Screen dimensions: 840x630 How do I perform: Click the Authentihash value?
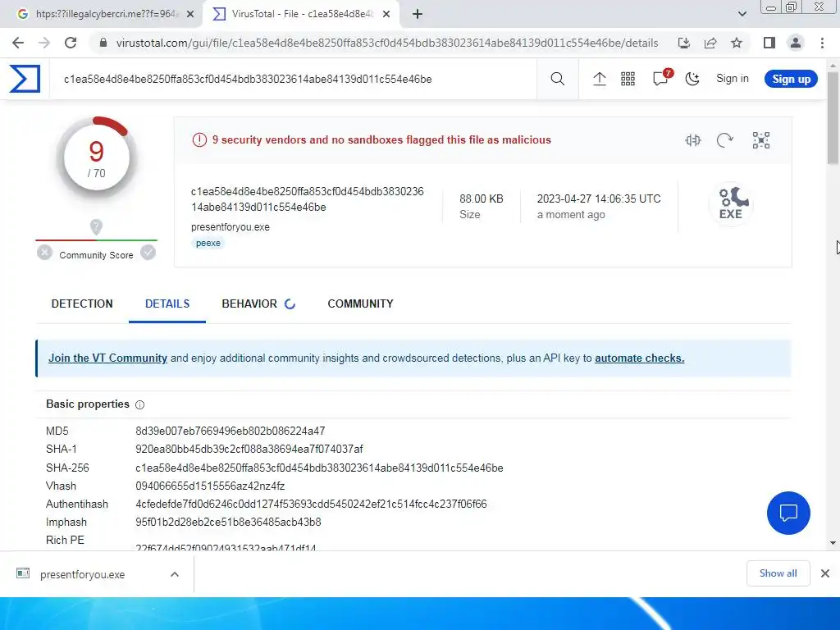click(x=311, y=504)
